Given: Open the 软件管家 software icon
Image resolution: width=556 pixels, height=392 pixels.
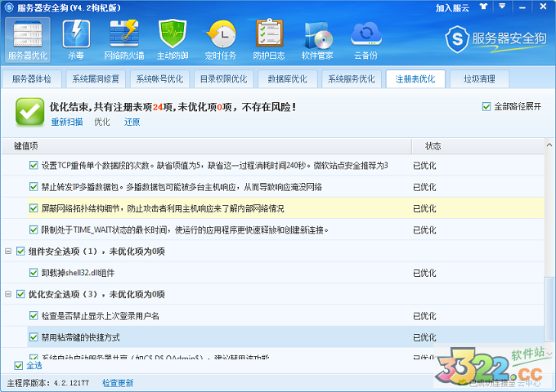Looking at the screenshot, I should [317, 40].
